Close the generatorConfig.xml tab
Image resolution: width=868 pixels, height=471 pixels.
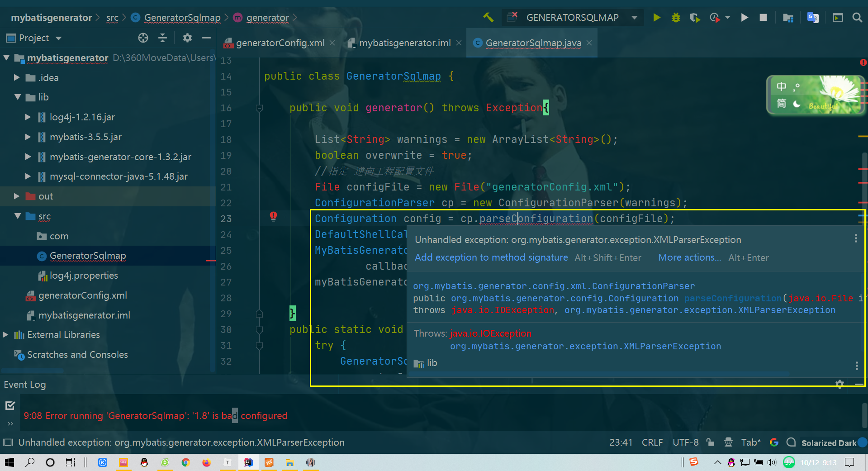click(x=332, y=43)
